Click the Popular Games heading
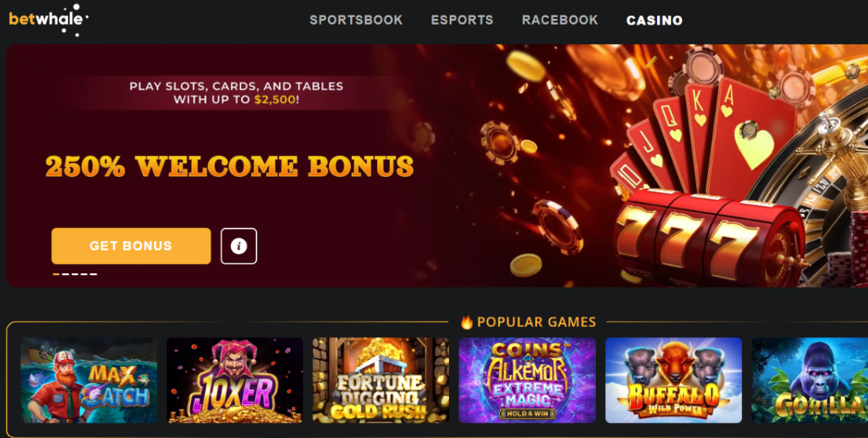868x438 pixels. (536, 322)
